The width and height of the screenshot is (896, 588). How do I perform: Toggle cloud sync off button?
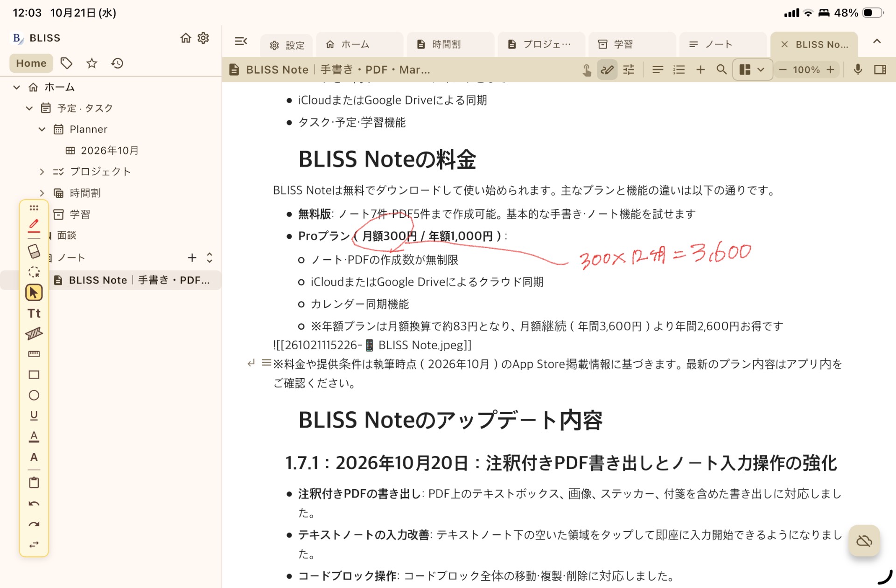(x=864, y=540)
